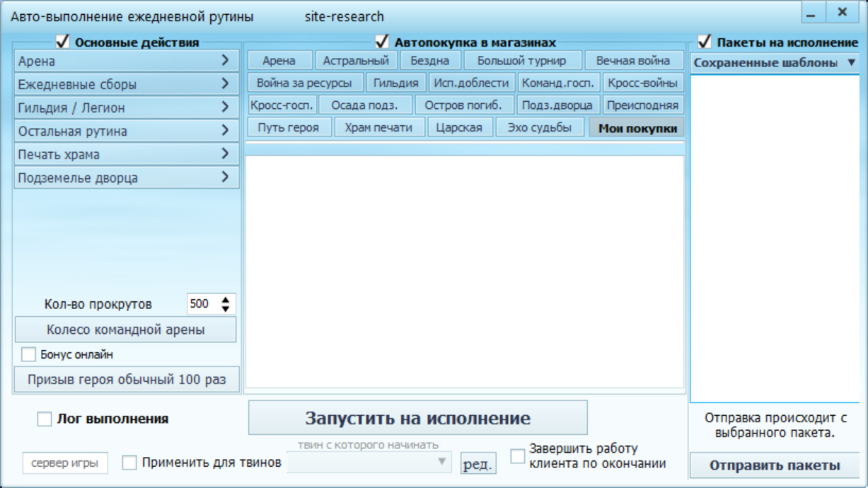
Task: Select the Путь героя shop tab
Action: 288,127
